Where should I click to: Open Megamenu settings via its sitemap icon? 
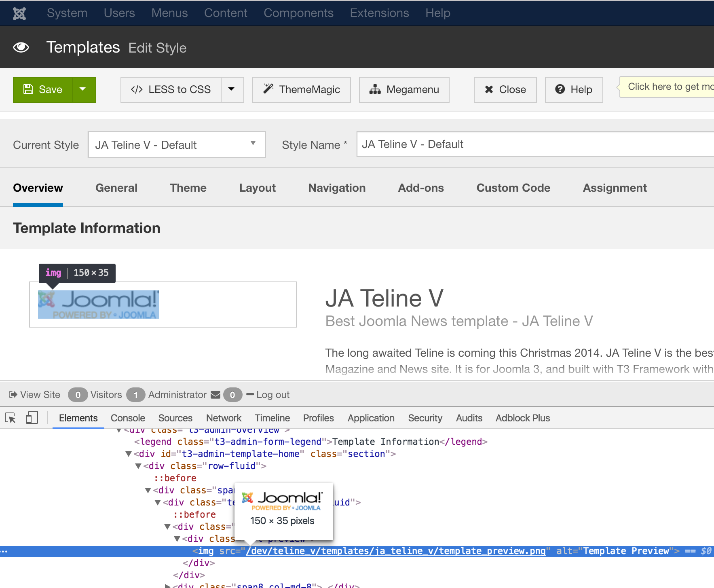click(x=376, y=89)
